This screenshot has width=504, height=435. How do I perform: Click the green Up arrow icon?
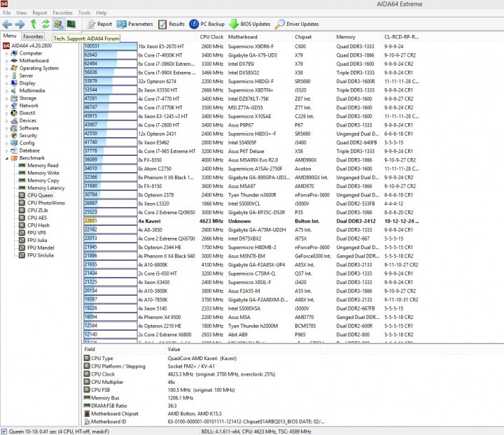pos(34,24)
